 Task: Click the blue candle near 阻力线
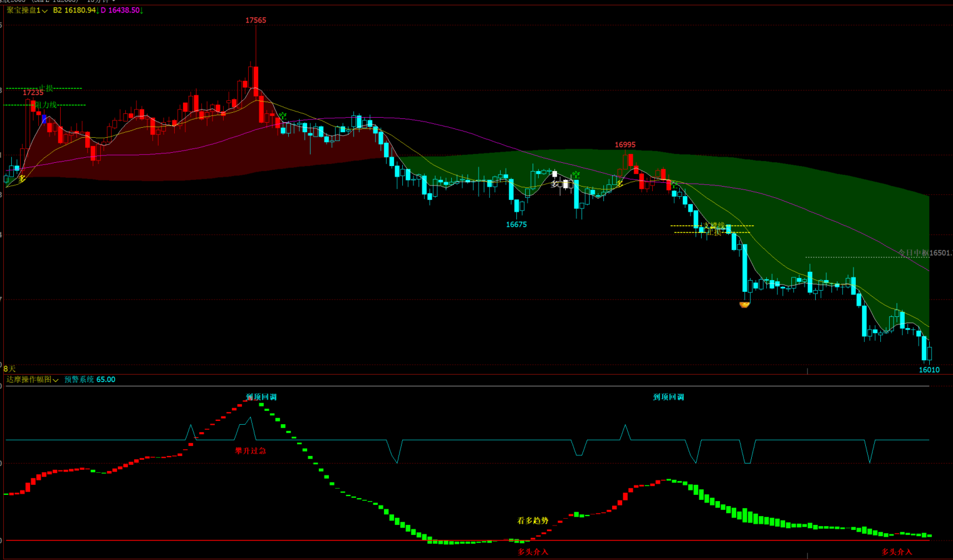[x=44, y=119]
